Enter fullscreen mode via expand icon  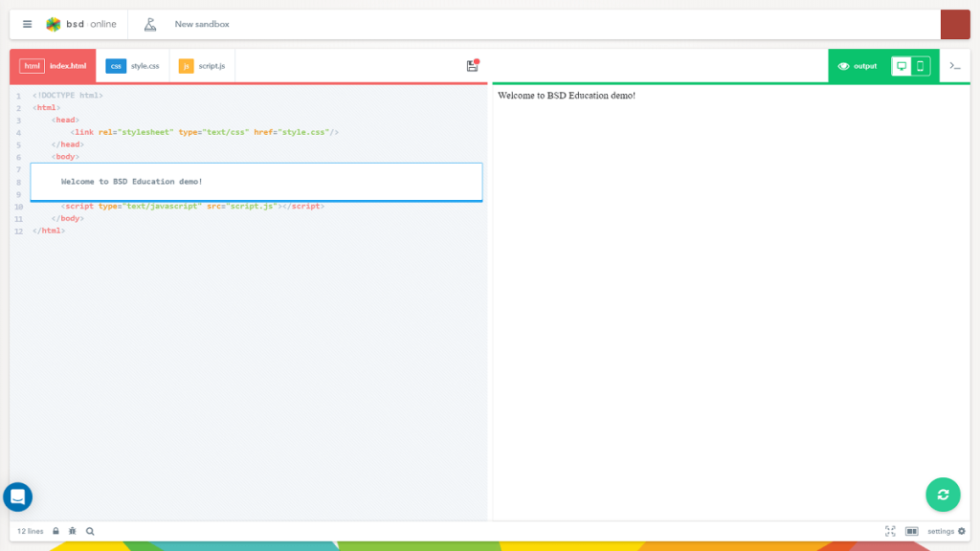pyautogui.click(x=890, y=531)
